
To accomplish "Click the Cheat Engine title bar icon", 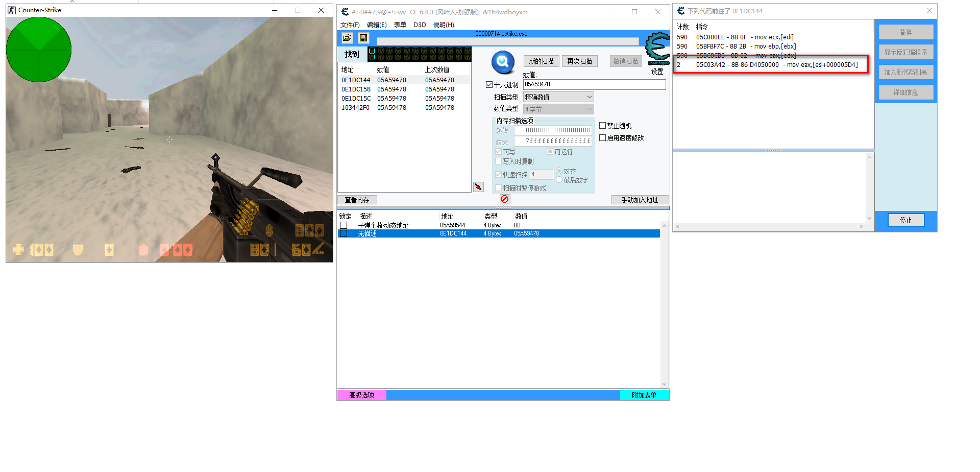I will point(345,12).
